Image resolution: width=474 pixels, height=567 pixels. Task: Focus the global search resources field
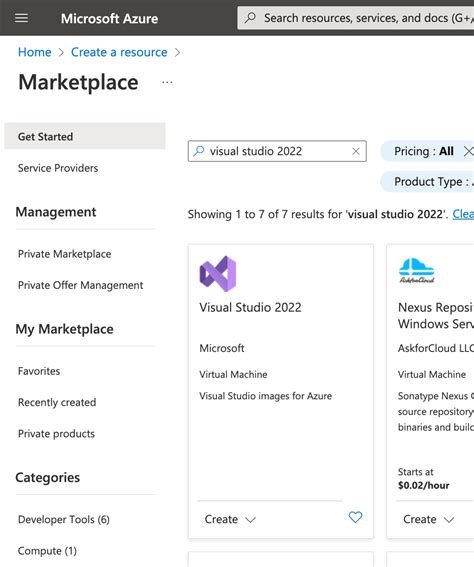coord(355,18)
